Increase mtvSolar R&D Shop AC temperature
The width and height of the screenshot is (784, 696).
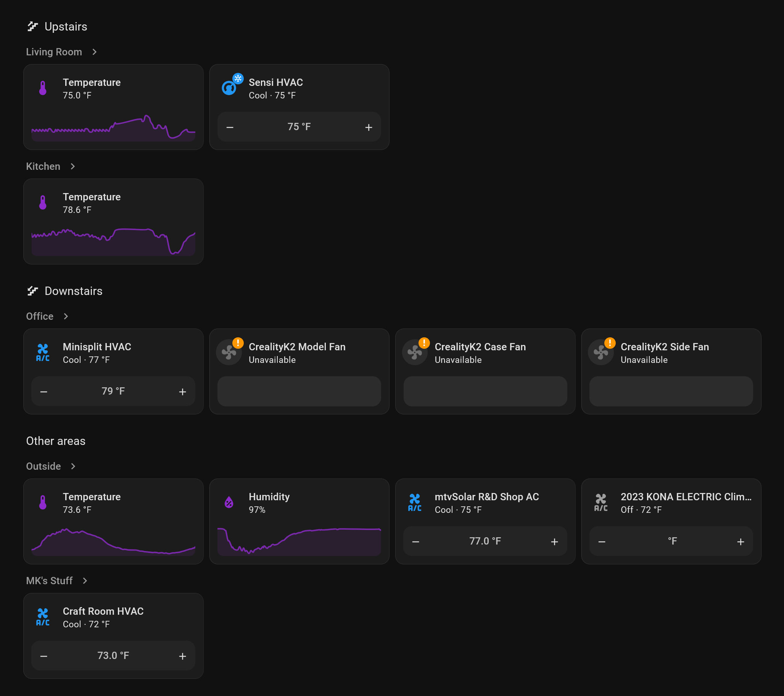click(x=555, y=542)
